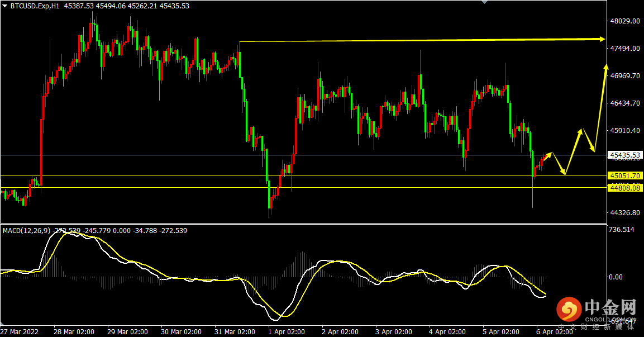The width and height of the screenshot is (644, 337).
Task: Click the 736.514 MACD scale value
Action: tap(622, 229)
